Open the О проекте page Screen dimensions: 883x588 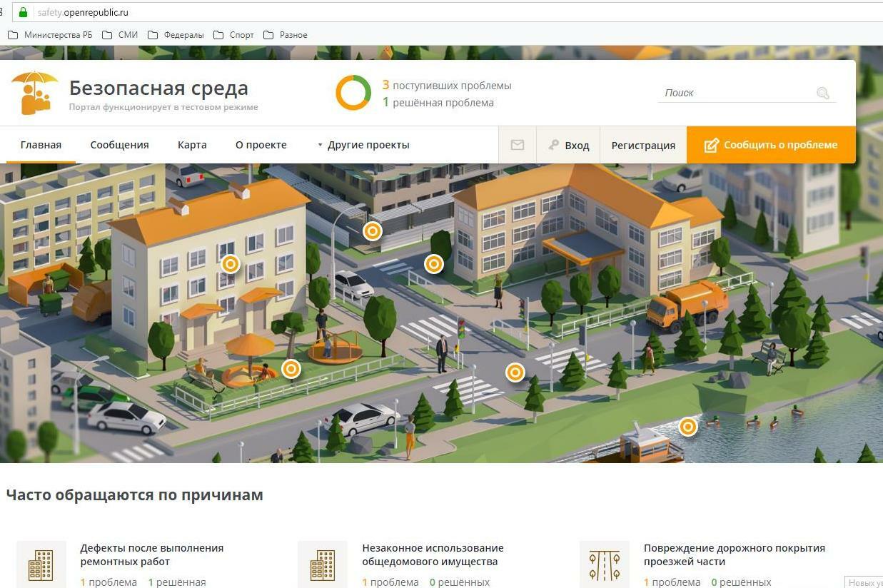261,145
